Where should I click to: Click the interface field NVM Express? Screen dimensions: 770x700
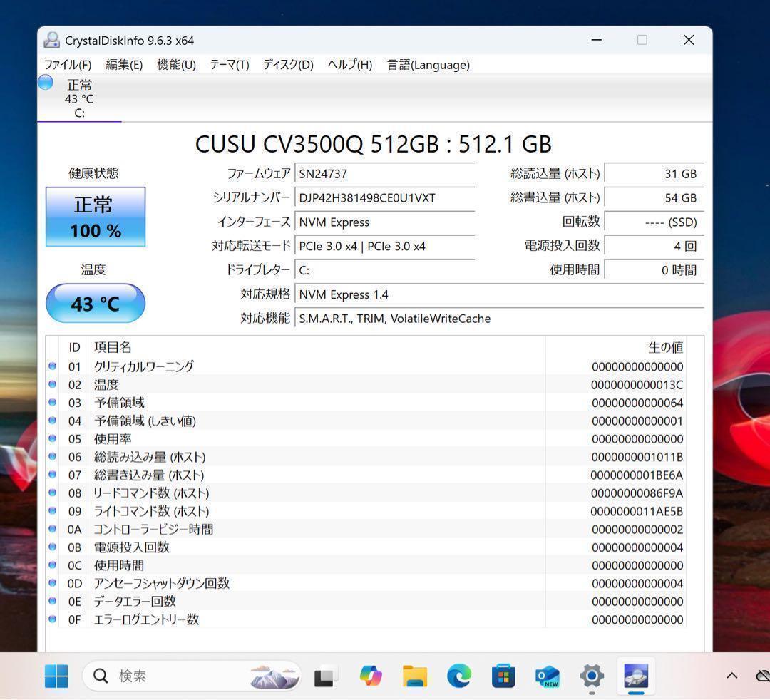(384, 222)
